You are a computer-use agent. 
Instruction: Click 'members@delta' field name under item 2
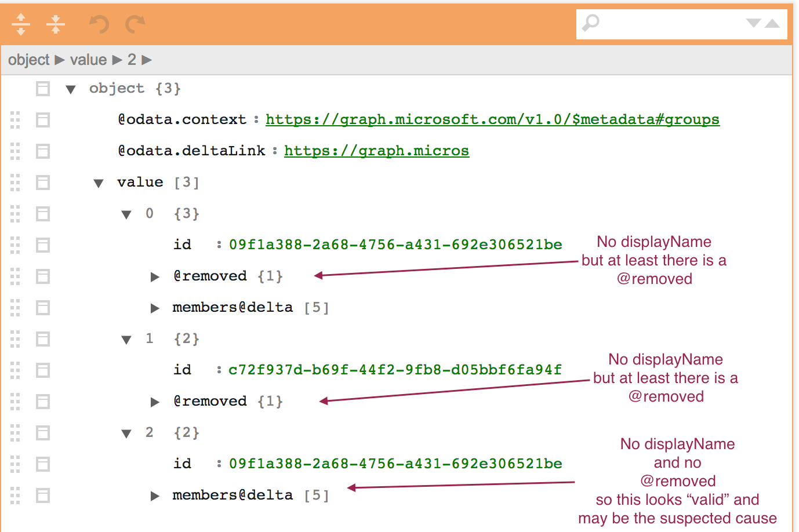tap(233, 495)
